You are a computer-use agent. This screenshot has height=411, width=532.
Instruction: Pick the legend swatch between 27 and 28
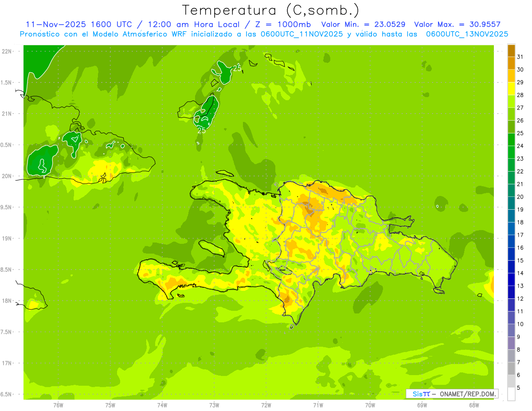pos(511,101)
